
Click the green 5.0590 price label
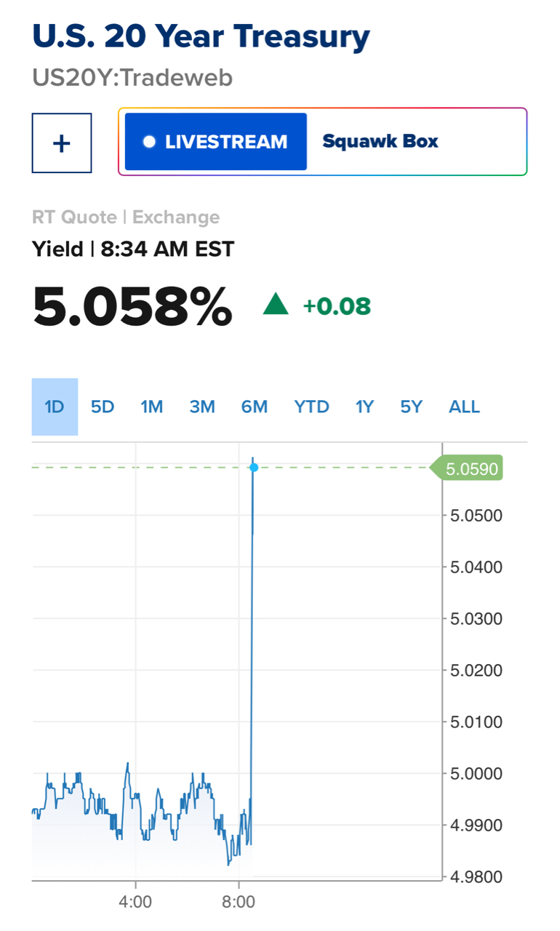pos(471,469)
